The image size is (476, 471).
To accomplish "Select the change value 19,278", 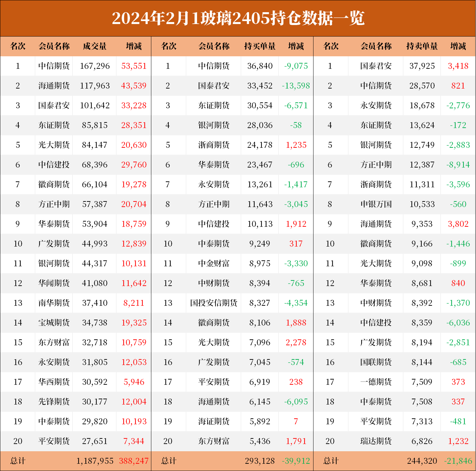I will pos(134,184).
